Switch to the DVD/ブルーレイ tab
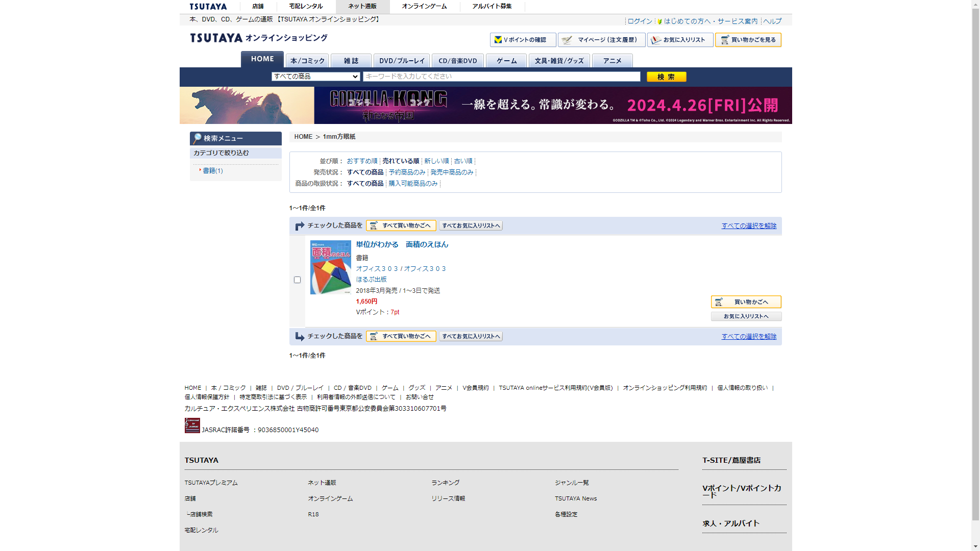Viewport: 980px width, 551px height. point(401,61)
